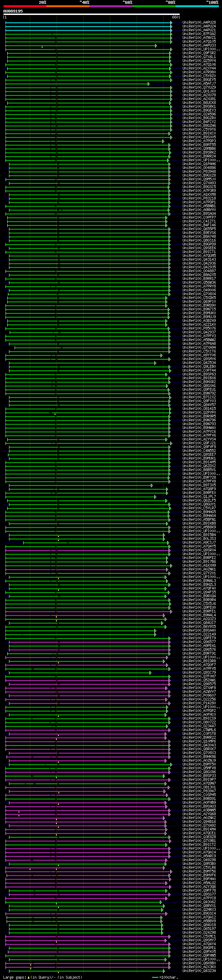Select hit UniRef100_C5Y9T6
The width and height of the screenshot is (222, 980).
pyautogui.click(x=199, y=130)
